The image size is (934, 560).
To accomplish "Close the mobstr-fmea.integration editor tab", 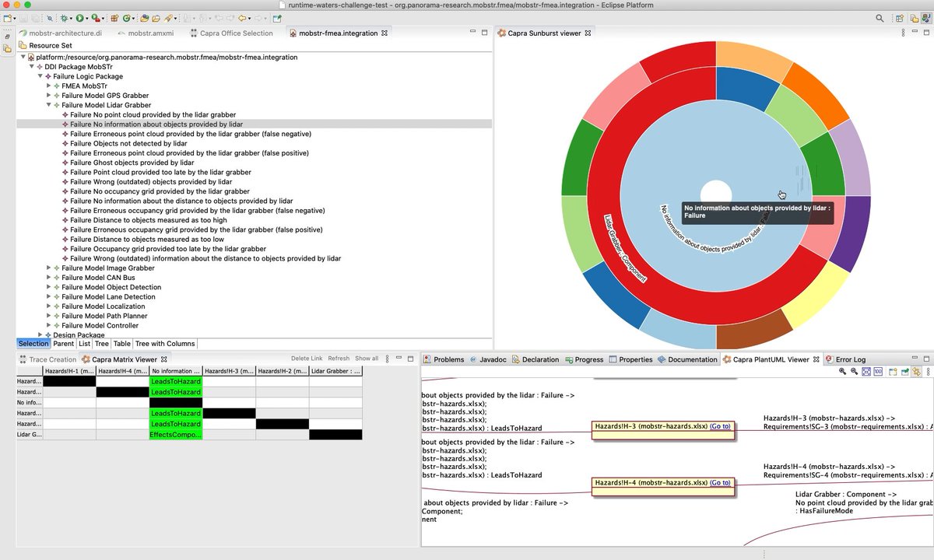I will coord(384,33).
